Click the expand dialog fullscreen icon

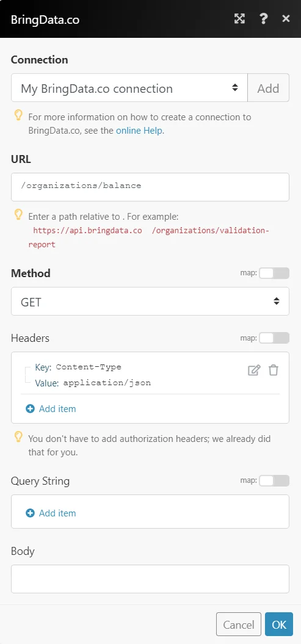tap(239, 18)
